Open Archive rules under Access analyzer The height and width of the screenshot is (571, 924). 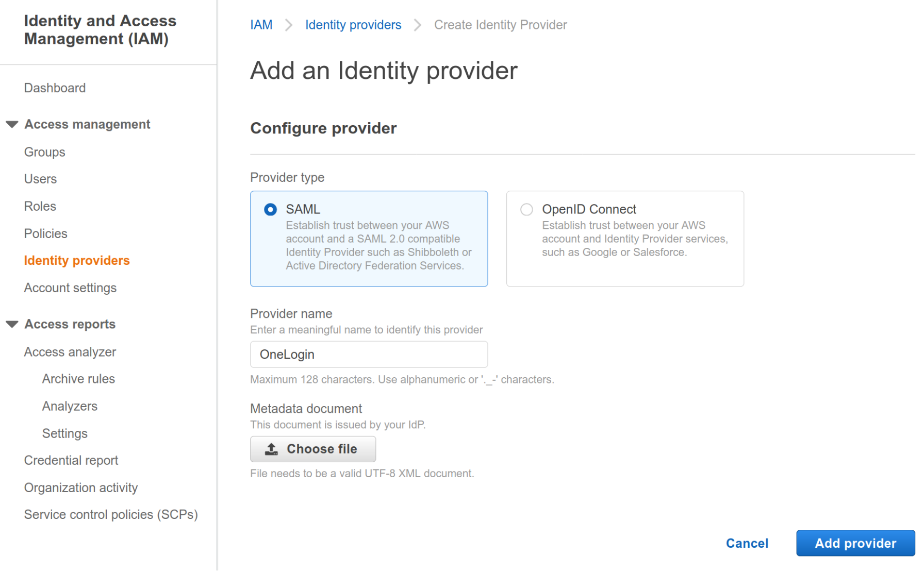coord(78,379)
